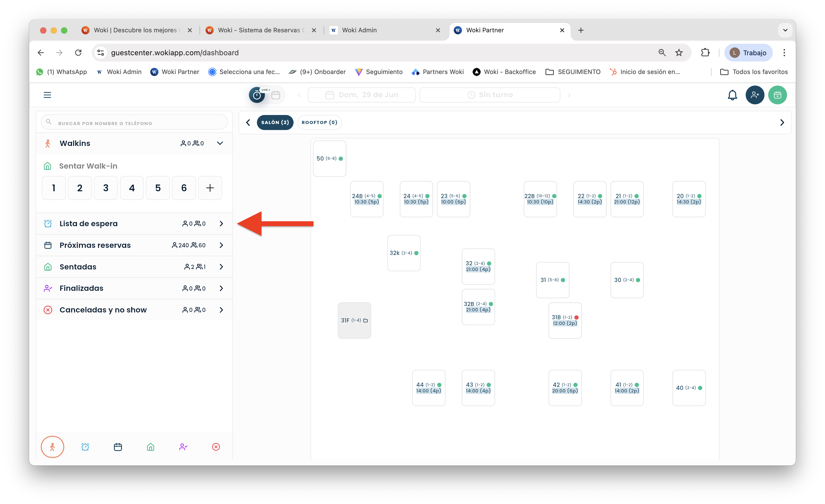This screenshot has width=825, height=504.
Task: Select cancelled X icon in bottom bar
Action: pyautogui.click(x=216, y=447)
